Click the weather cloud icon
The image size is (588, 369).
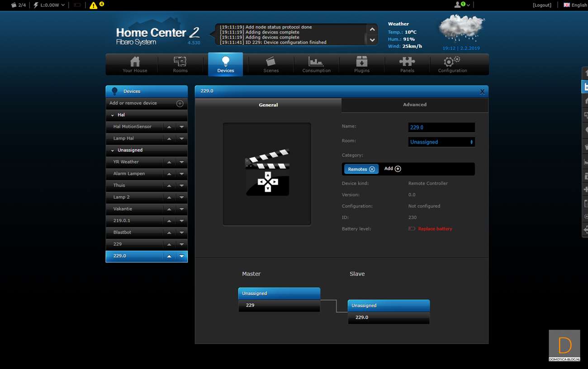(461, 29)
